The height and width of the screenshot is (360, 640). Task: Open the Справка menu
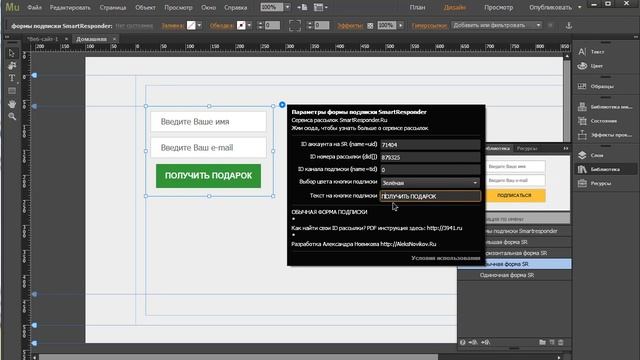point(236,7)
